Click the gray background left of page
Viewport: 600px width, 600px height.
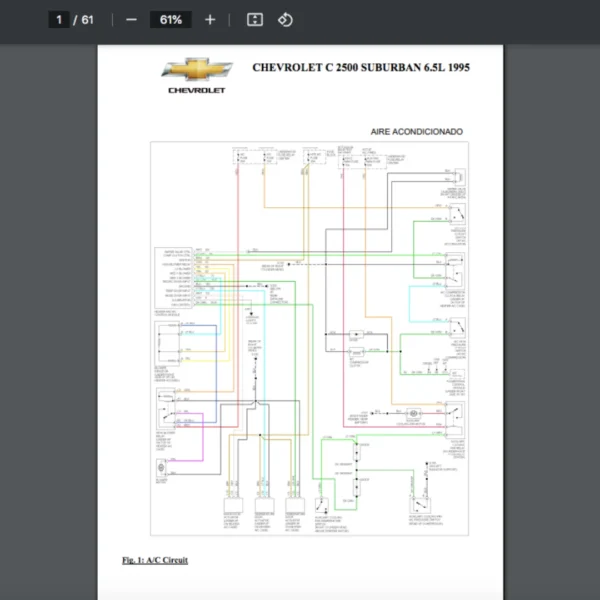point(50,300)
